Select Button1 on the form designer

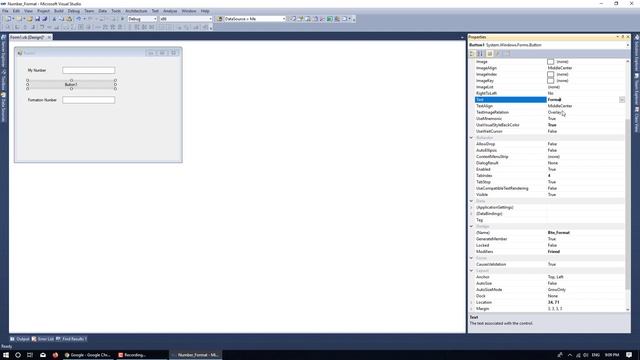pos(71,84)
